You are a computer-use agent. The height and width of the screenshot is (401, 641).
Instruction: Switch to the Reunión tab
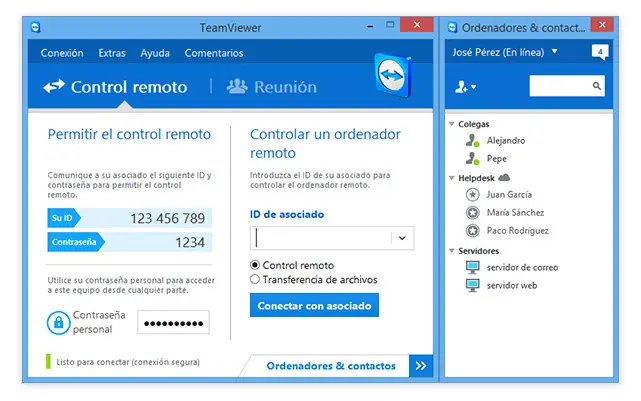(x=272, y=87)
